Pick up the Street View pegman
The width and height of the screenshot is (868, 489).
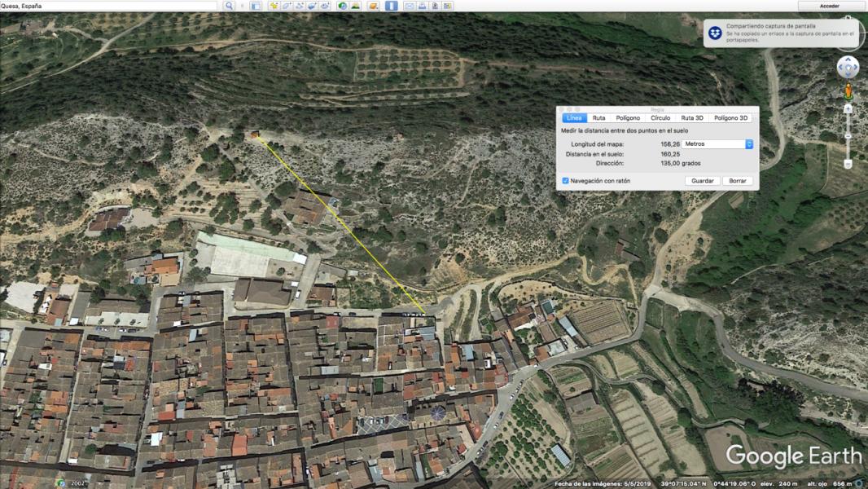pyautogui.click(x=848, y=91)
